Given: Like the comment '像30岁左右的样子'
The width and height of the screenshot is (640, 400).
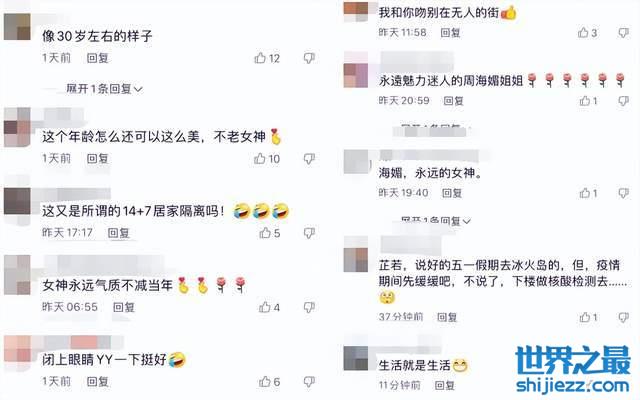Looking at the screenshot, I should pyautogui.click(x=267, y=58).
